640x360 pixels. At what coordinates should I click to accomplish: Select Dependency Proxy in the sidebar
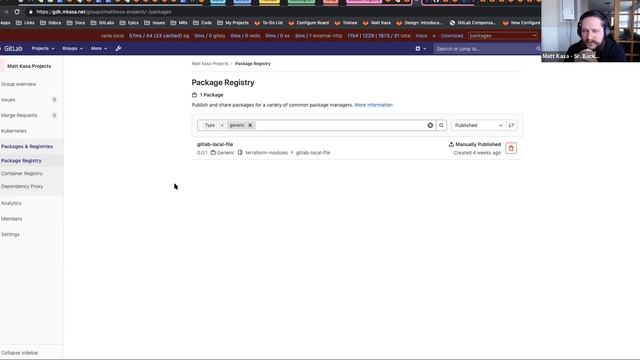point(22,186)
